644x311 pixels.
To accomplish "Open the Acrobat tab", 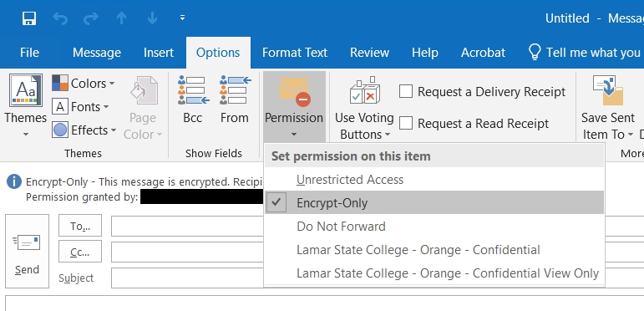I will pyautogui.click(x=483, y=53).
